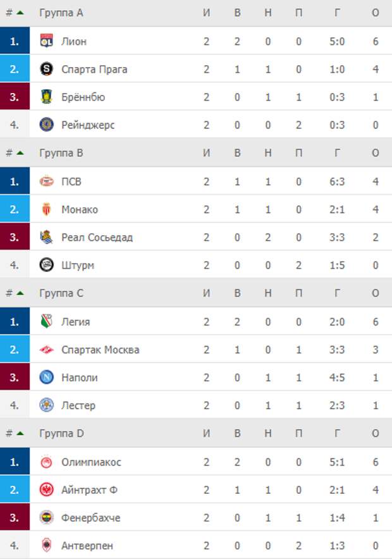Click the Брённбю team badge

point(46,97)
